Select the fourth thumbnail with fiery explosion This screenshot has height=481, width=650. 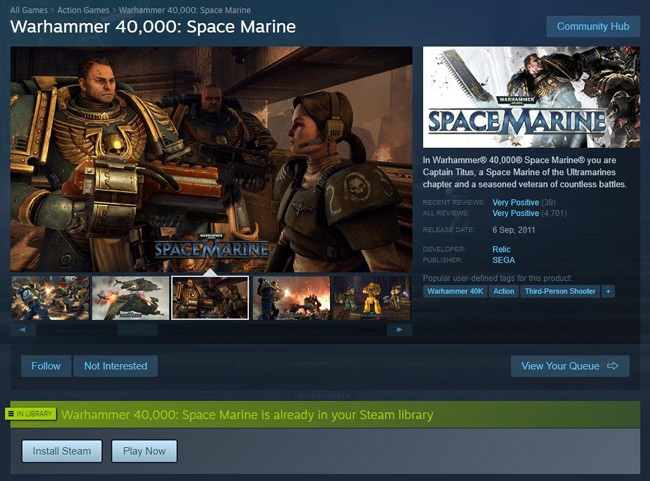pyautogui.click(x=291, y=298)
